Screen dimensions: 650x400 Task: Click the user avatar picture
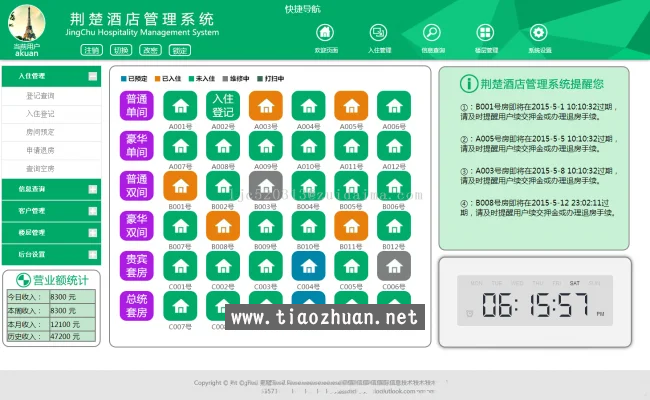pyautogui.click(x=27, y=23)
